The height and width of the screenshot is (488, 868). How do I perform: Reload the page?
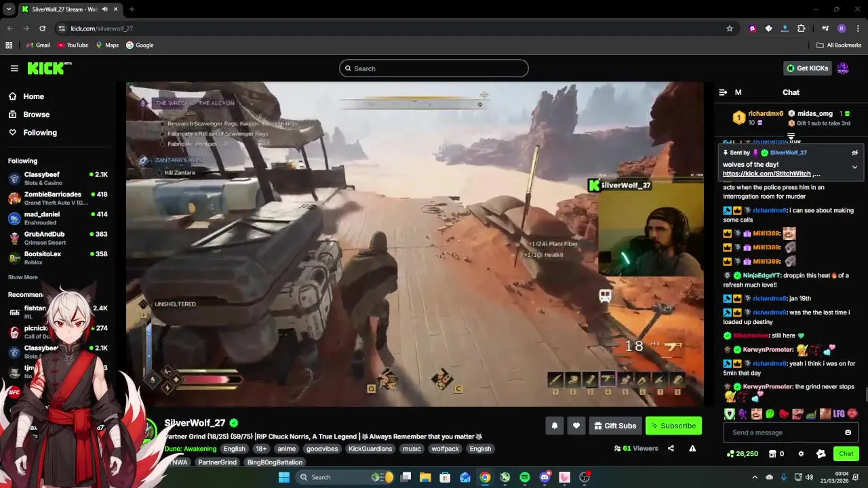click(42, 28)
